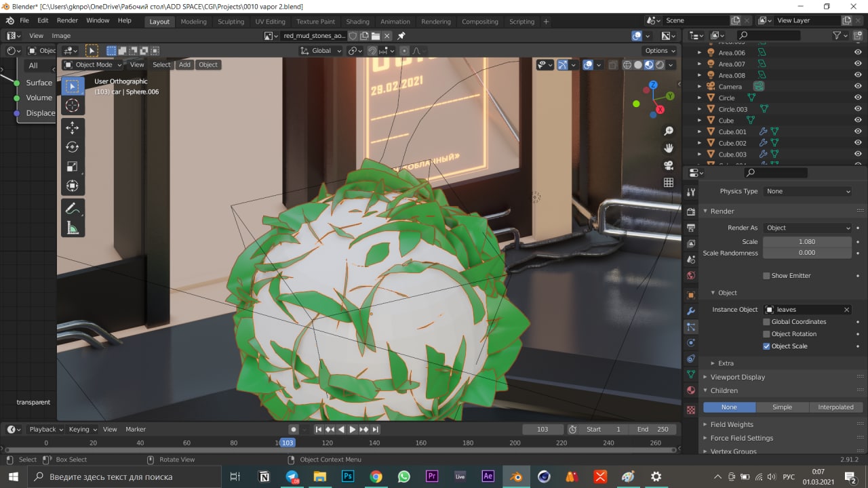Click Scale Randomness 0.000 field
The height and width of the screenshot is (488, 868).
pyautogui.click(x=807, y=253)
